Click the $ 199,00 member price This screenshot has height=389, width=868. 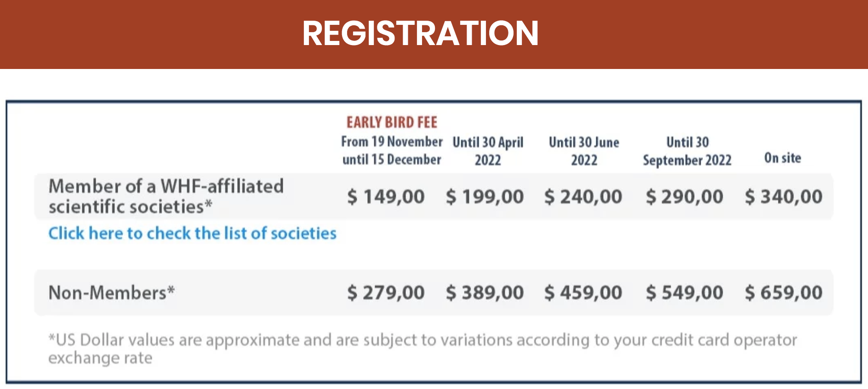[485, 197]
